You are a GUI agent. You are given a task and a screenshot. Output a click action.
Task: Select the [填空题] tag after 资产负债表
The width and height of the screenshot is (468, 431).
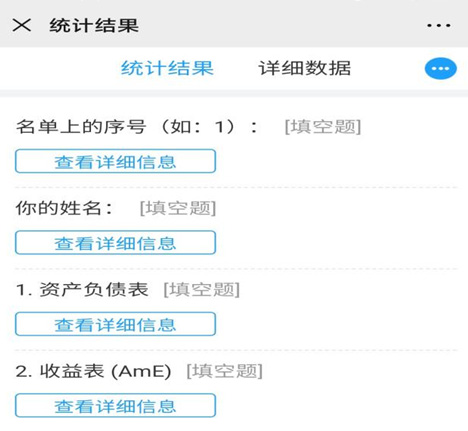[x=201, y=289]
